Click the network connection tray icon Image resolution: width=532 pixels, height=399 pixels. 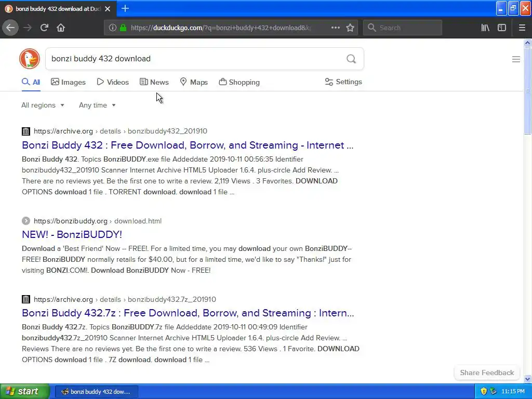point(494,391)
